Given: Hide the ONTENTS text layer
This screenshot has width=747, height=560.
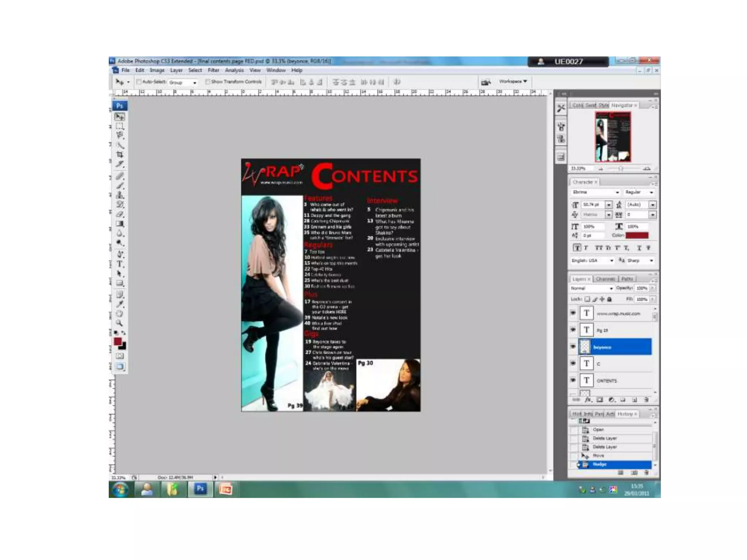Looking at the screenshot, I should pyautogui.click(x=573, y=380).
